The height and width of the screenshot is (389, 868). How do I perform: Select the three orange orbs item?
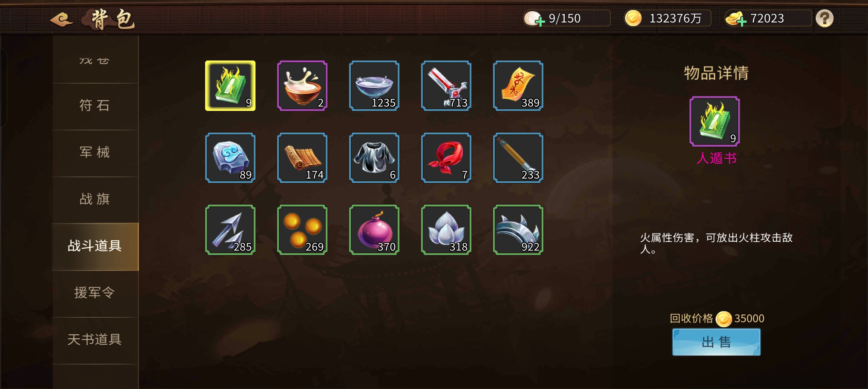pos(302,230)
